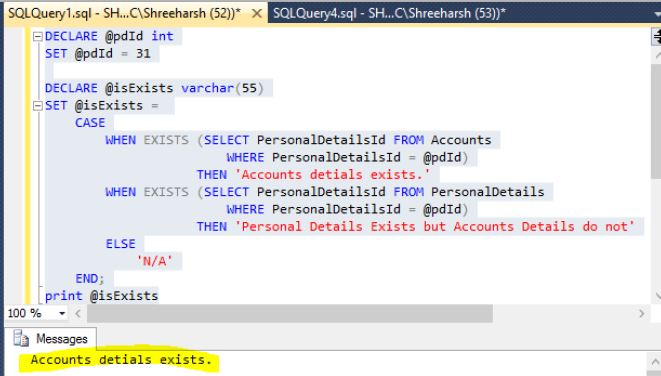Click the ELSE keyword
This screenshot has height=376, width=661.
point(121,244)
